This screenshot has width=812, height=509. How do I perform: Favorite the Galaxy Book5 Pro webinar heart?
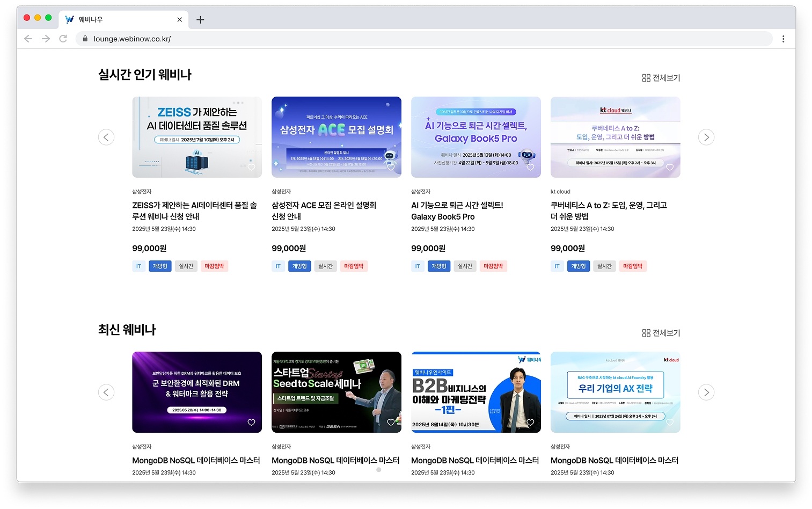(530, 168)
